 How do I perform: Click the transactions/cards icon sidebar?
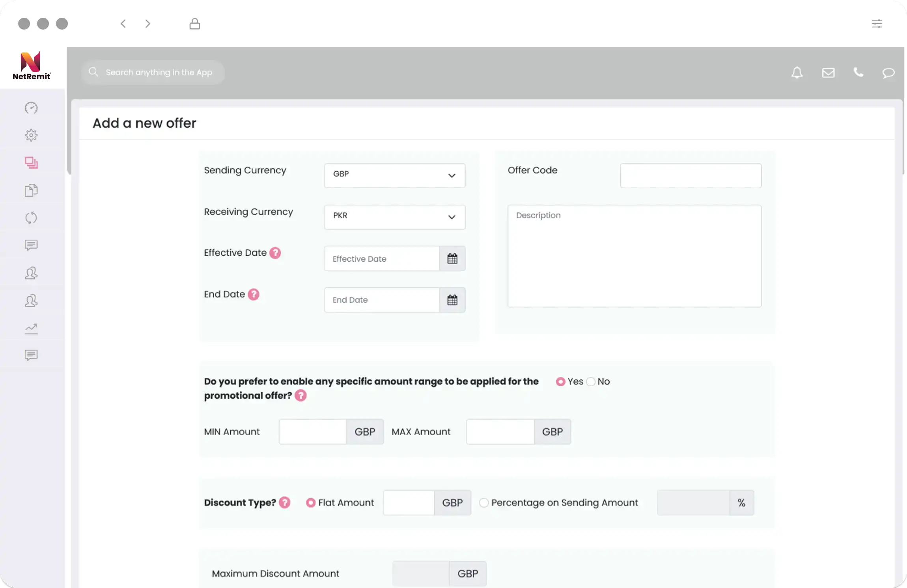pyautogui.click(x=31, y=162)
